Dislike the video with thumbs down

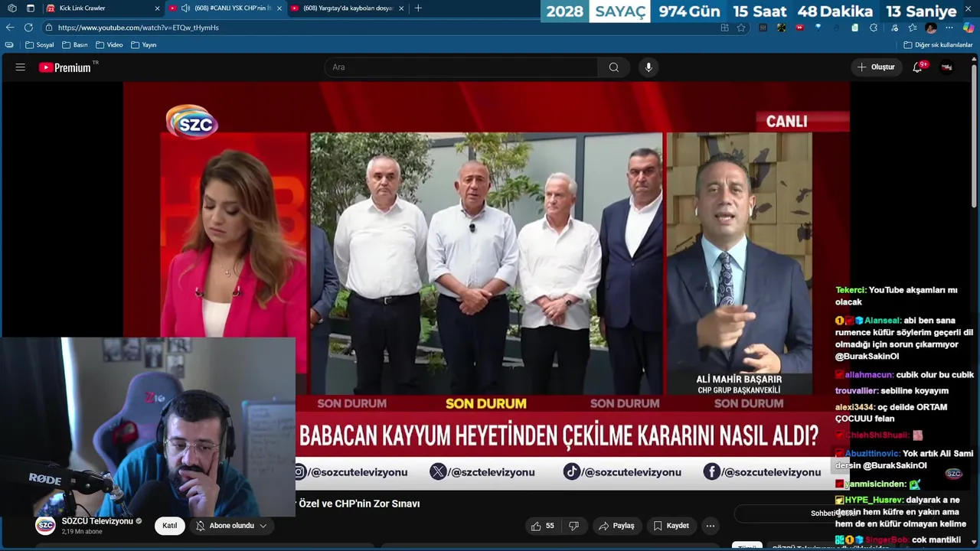pos(574,526)
